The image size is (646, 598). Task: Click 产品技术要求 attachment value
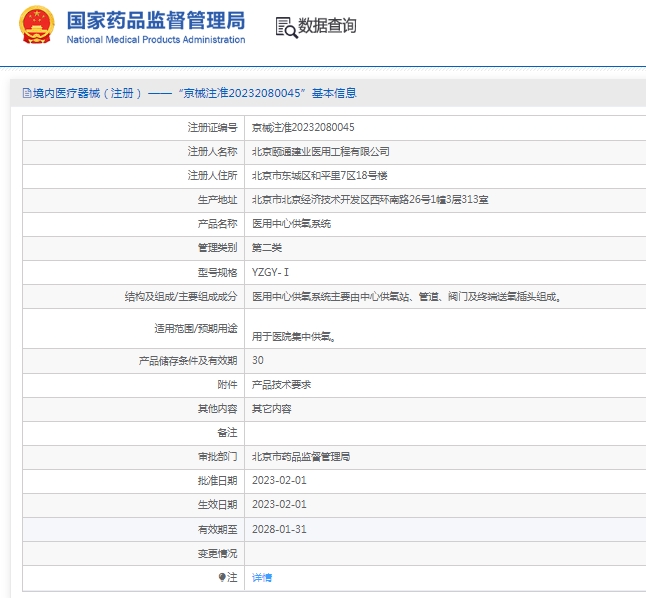(x=281, y=385)
